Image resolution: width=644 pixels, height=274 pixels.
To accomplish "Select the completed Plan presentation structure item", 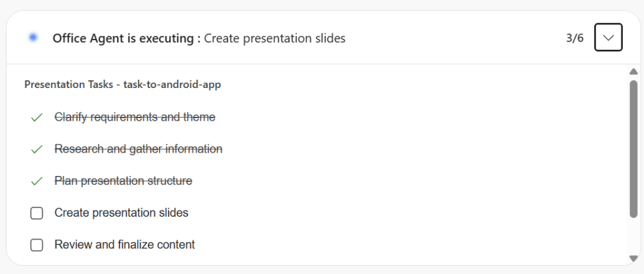I will coord(123,181).
